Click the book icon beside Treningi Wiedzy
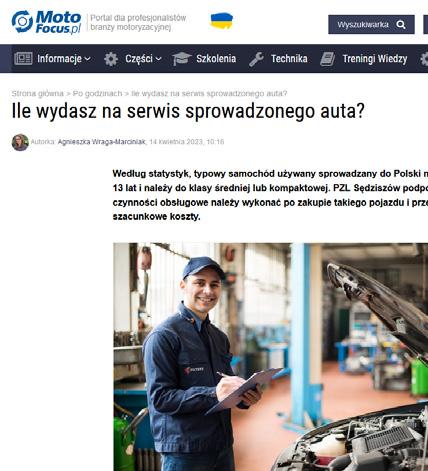The height and width of the screenshot is (471, 428). [x=327, y=59]
